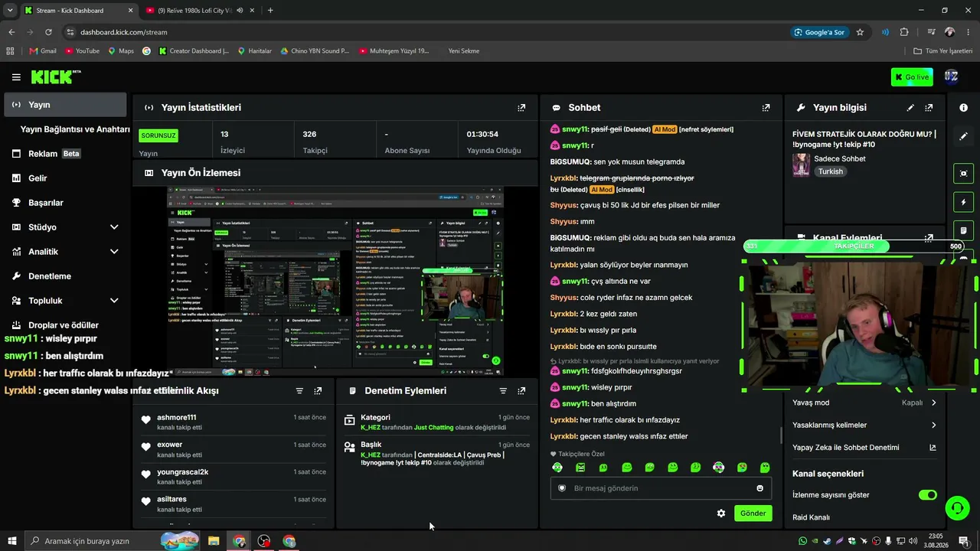Screen dimensions: 980x551
Task: Open the emoji picker in message box
Action: click(759, 488)
